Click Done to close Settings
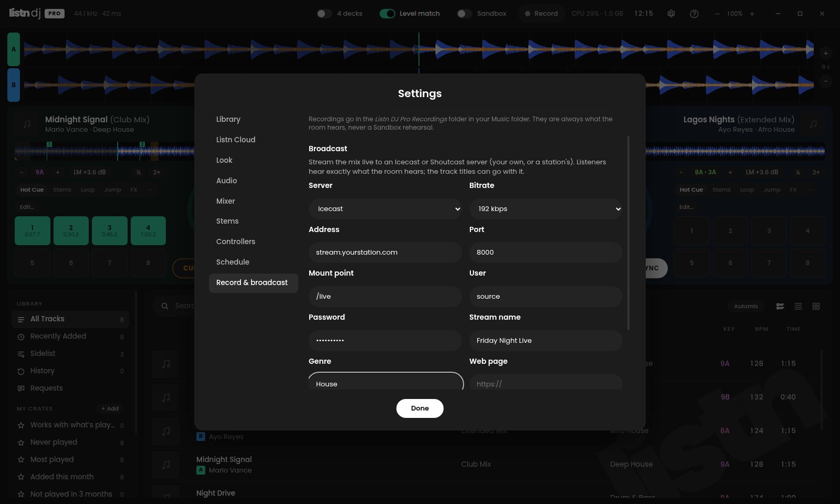The height and width of the screenshot is (504, 840). 420,408
